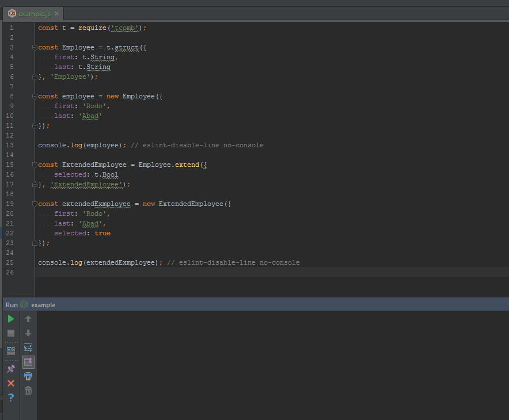Clear console with the trash icon
The height and width of the screenshot is (420, 509).
pos(28,391)
